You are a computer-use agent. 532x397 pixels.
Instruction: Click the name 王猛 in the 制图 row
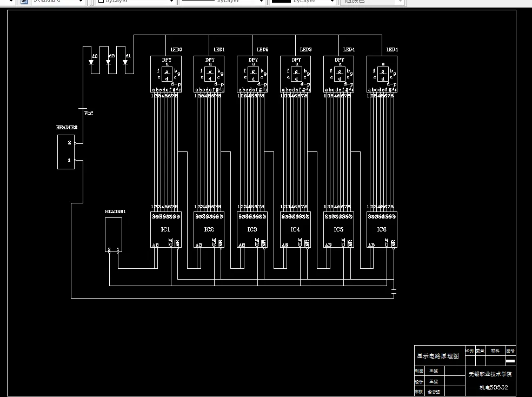[x=434, y=371]
